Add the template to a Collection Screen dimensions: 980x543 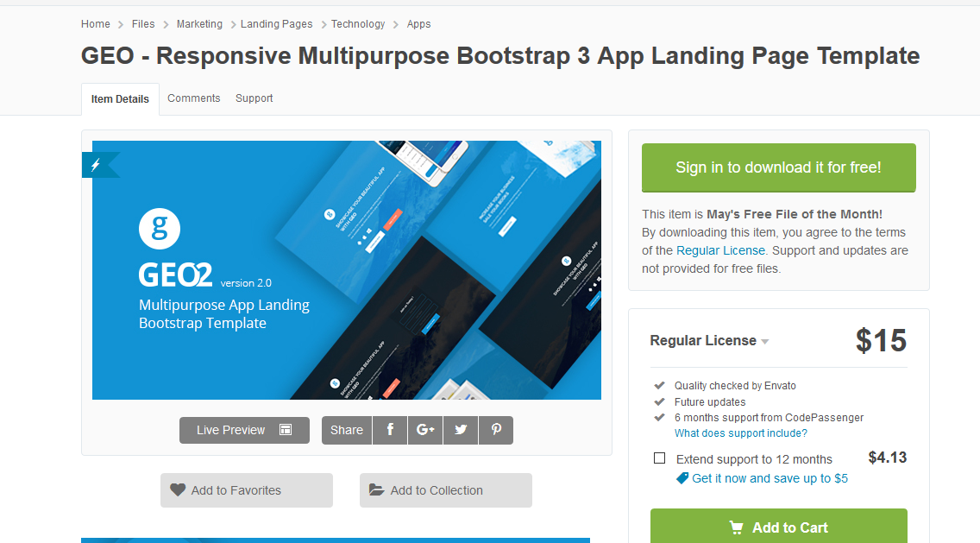point(446,489)
